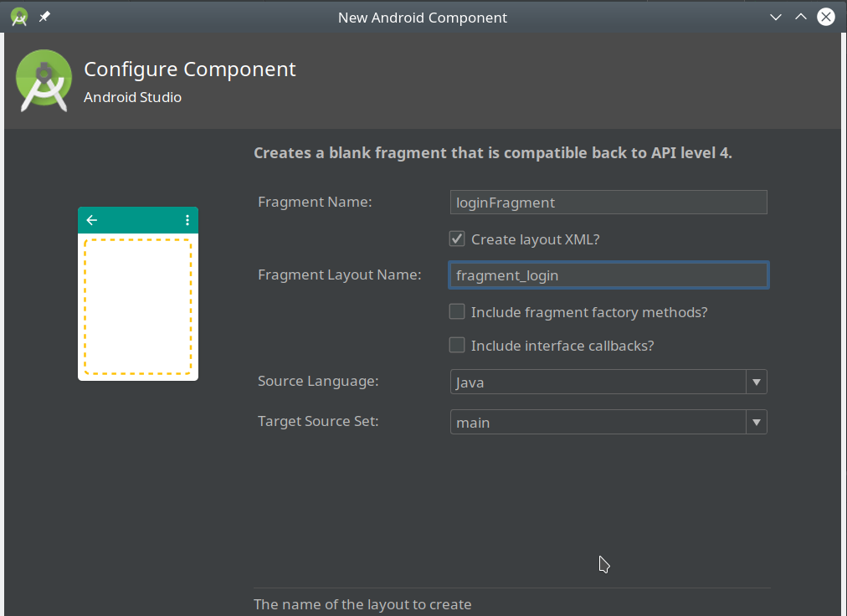The width and height of the screenshot is (847, 616).
Task: Click the Target Source Set label
Action: click(x=318, y=422)
